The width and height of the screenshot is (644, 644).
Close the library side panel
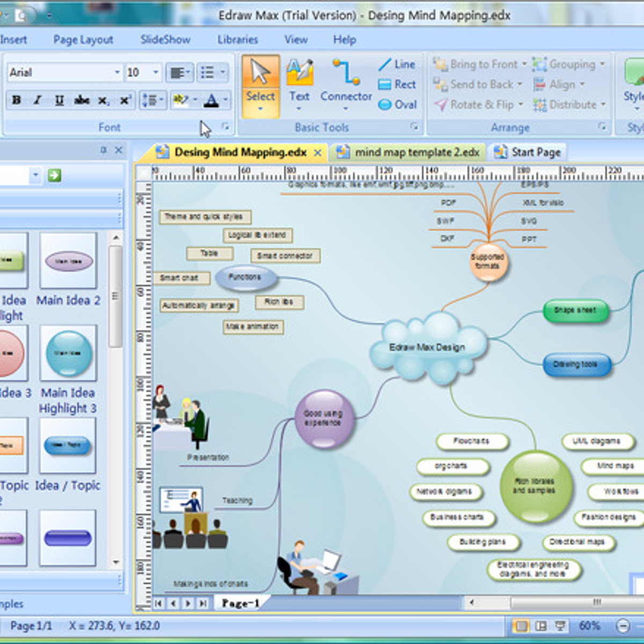(119, 150)
